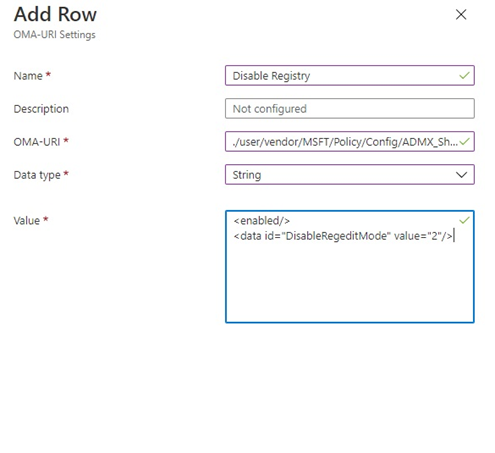The image size is (495, 453).
Task: Edit the Name field 'Disable Registry'
Action: (349, 76)
